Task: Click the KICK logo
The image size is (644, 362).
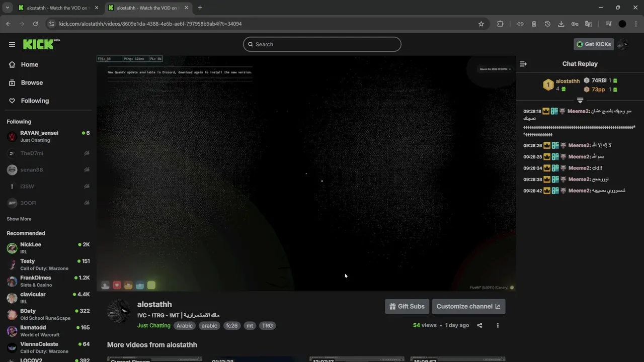Action: [x=41, y=44]
